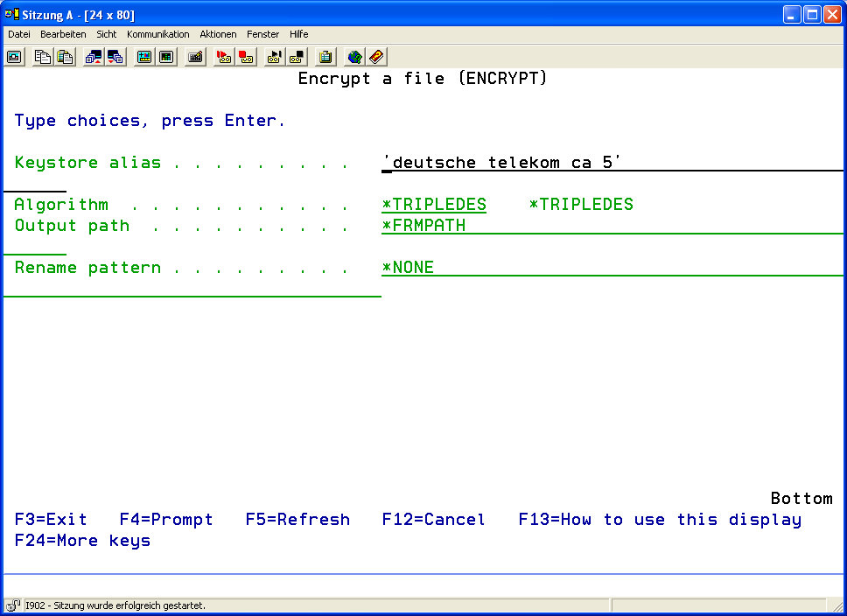Open the globe help index icon
Viewport: 847px width, 616px height.
coord(354,57)
